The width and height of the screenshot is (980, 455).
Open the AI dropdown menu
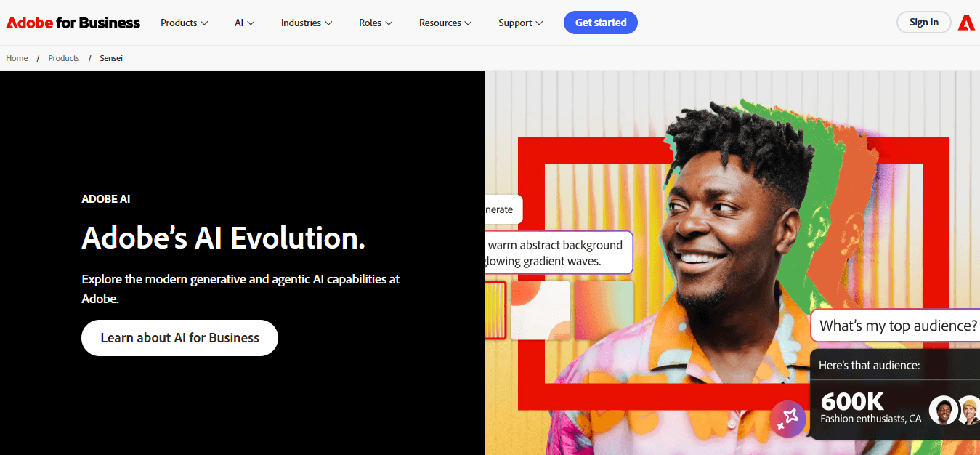coord(245,23)
